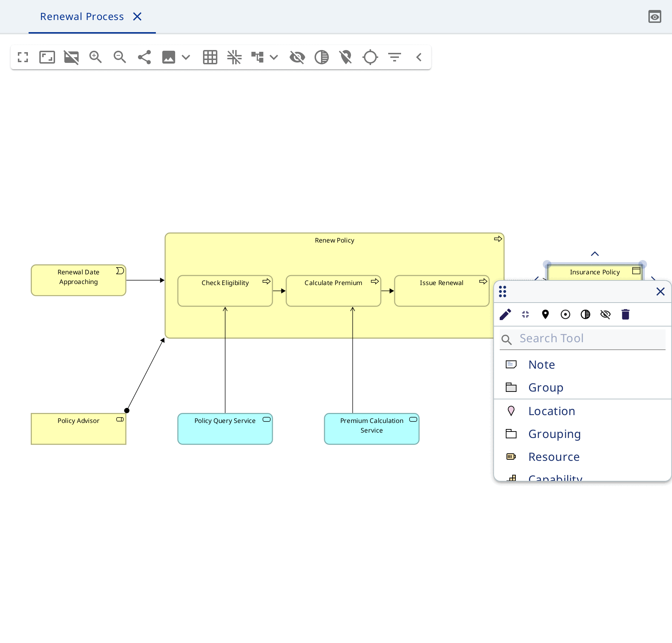Close the element tool popup
This screenshot has height=643, width=672.
[x=661, y=291]
